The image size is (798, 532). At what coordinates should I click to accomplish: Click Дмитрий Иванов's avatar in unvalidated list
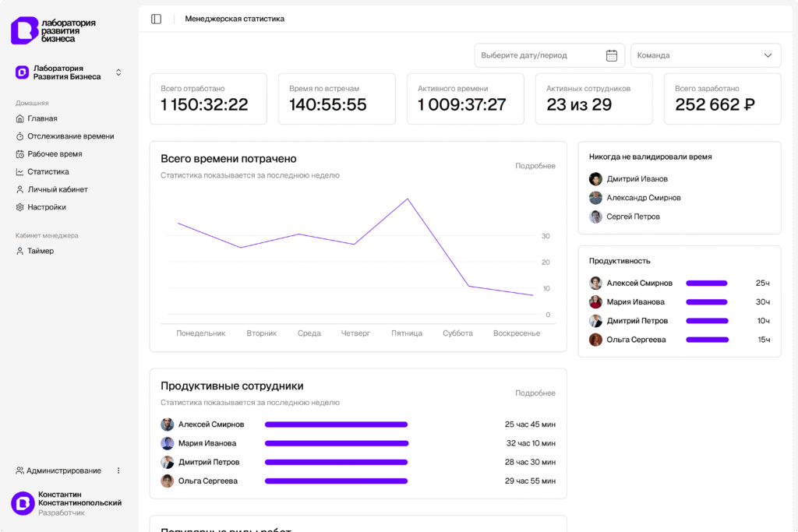click(595, 179)
